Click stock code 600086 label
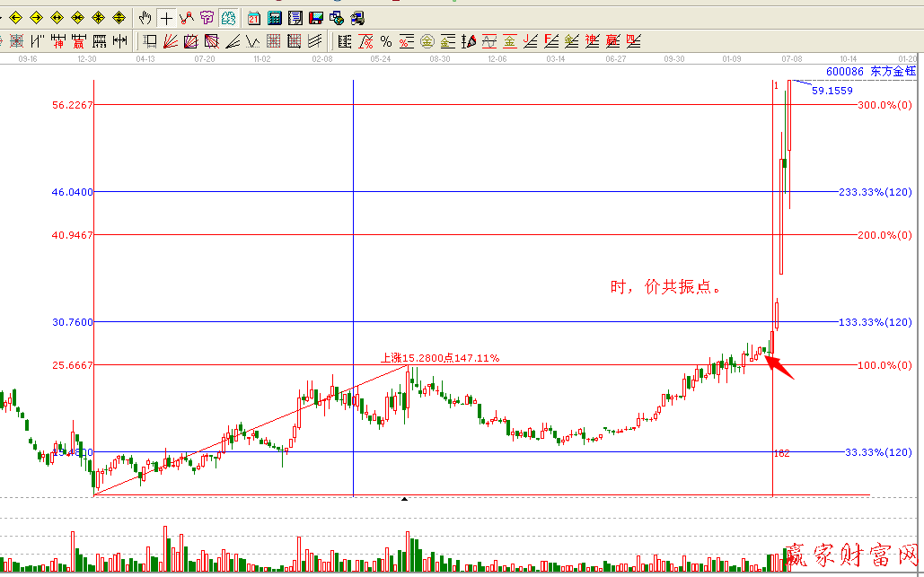Viewport: 924px width, 577px height. (x=845, y=71)
